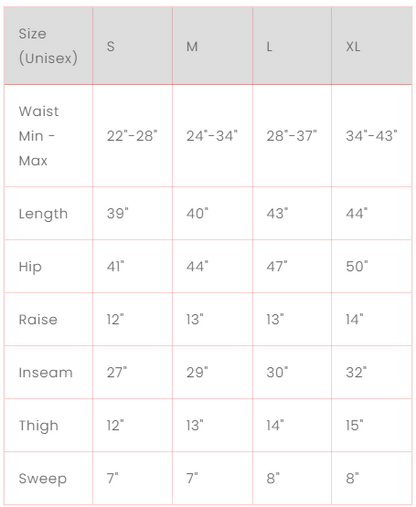Select the XL size column header
The height and width of the screenshot is (507, 416).
pos(372,46)
